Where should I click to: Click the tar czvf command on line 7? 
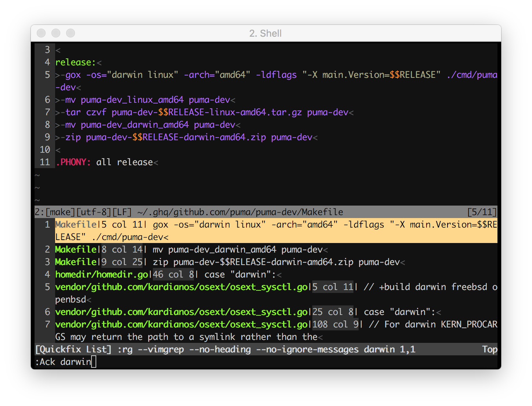tap(86, 112)
